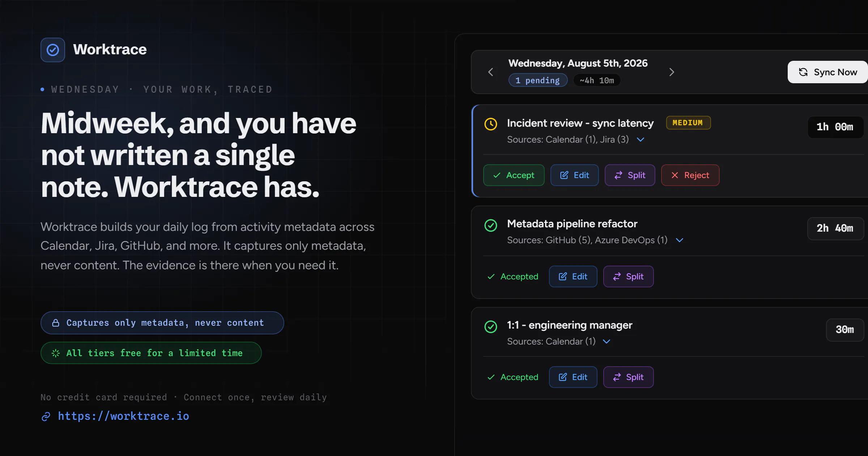Click the Worktrace checkmark logo icon
868x456 pixels.
(53, 50)
